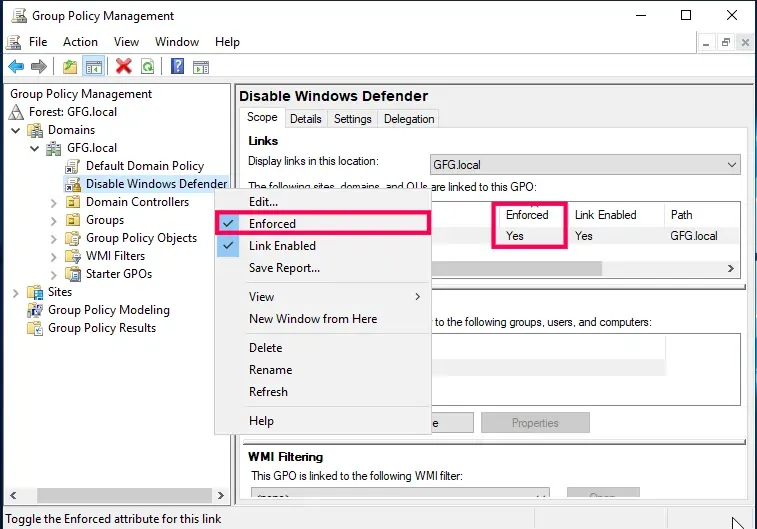The width and height of the screenshot is (757, 529).
Task: Open the Window menu
Action: [x=177, y=42]
